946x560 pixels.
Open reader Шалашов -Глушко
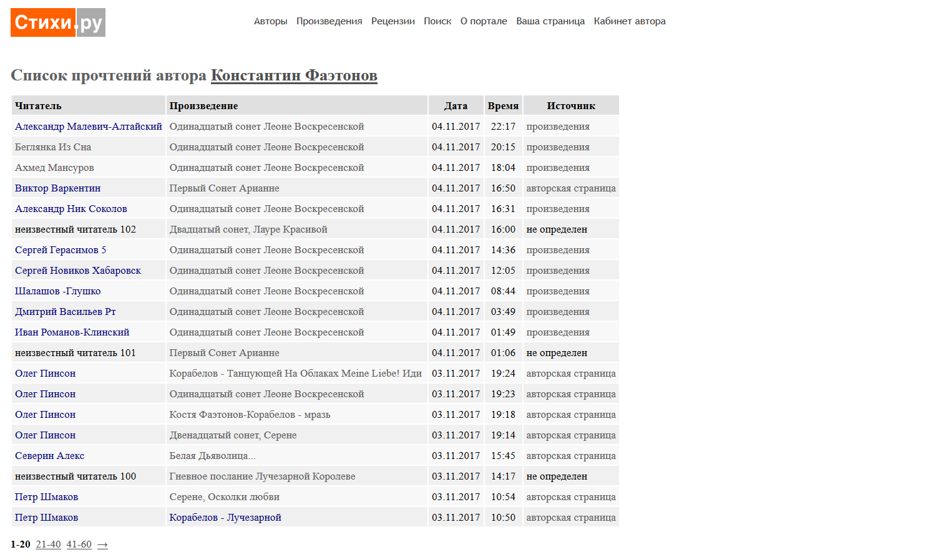click(57, 291)
